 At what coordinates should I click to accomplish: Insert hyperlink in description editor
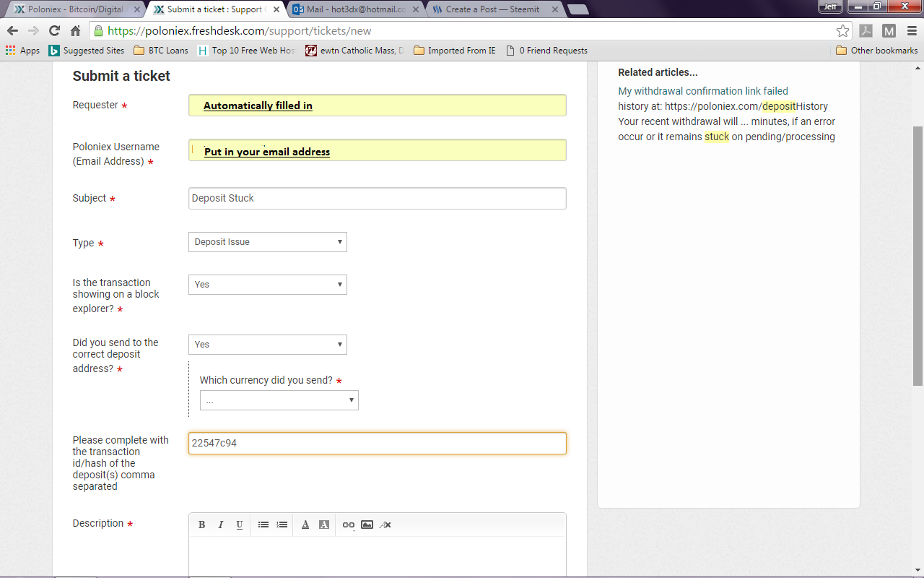349,525
